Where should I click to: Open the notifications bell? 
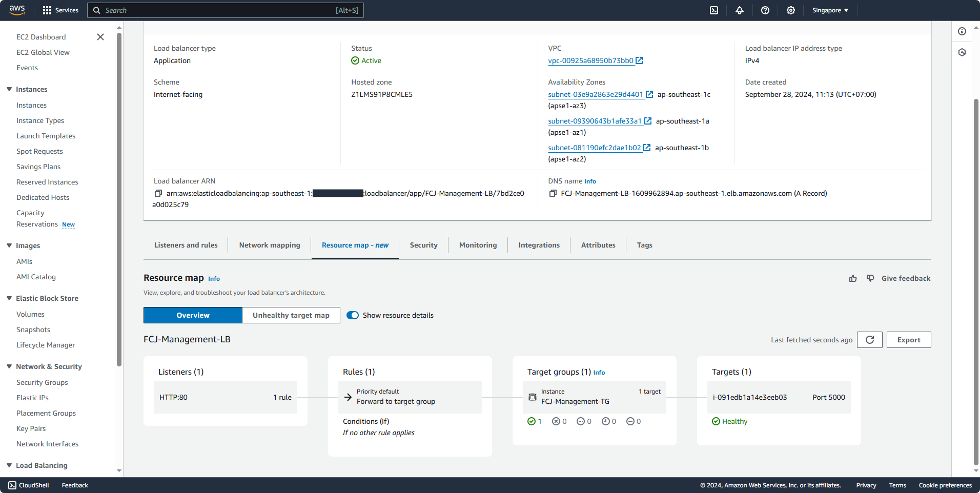pos(740,10)
